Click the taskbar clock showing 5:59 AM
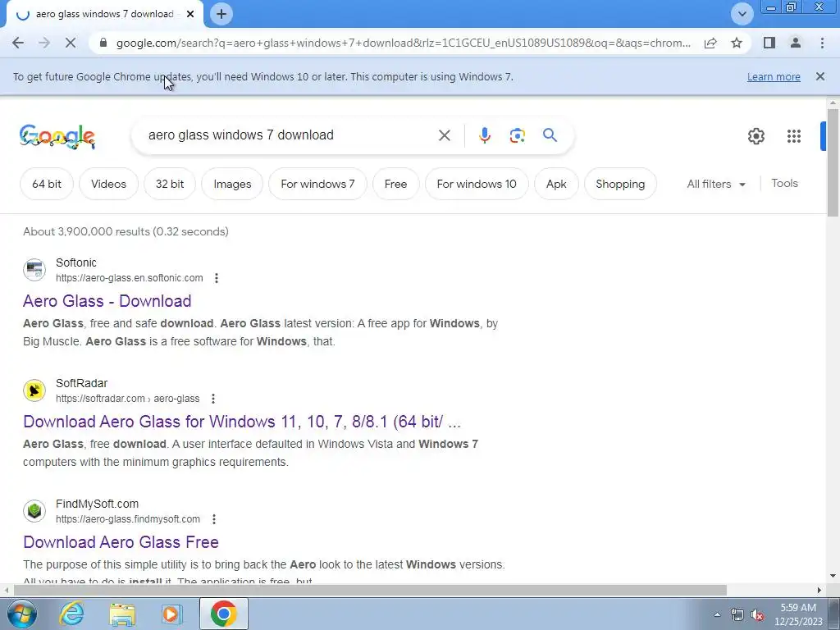Screen dimensions: 840x630 pyautogui.click(x=798, y=614)
